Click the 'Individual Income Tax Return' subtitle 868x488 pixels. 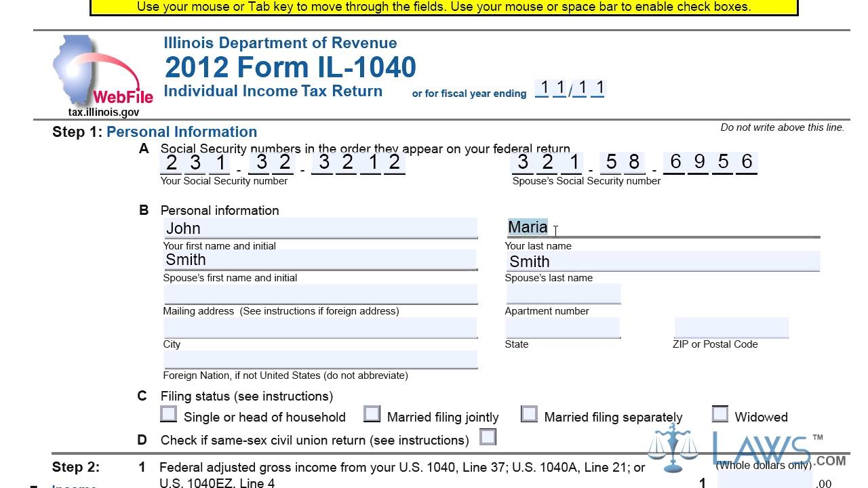click(273, 91)
